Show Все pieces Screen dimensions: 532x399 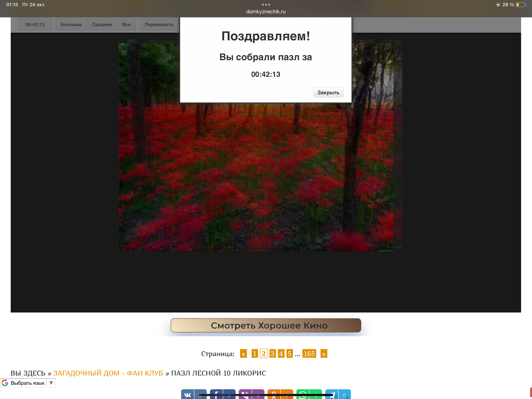click(126, 24)
